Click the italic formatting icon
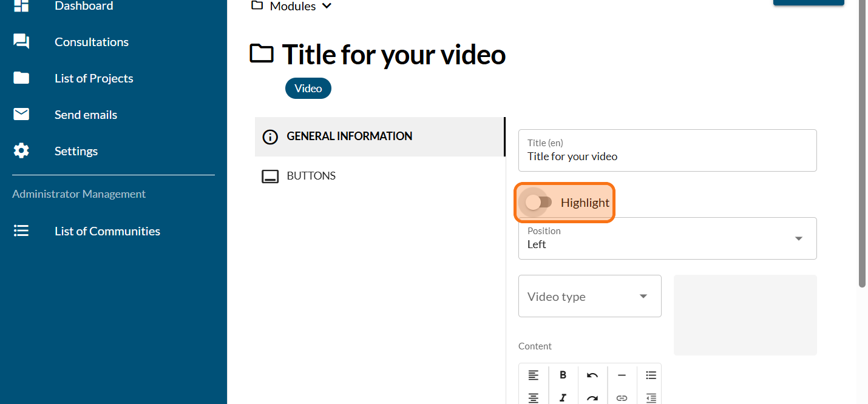The image size is (868, 404). (x=563, y=398)
